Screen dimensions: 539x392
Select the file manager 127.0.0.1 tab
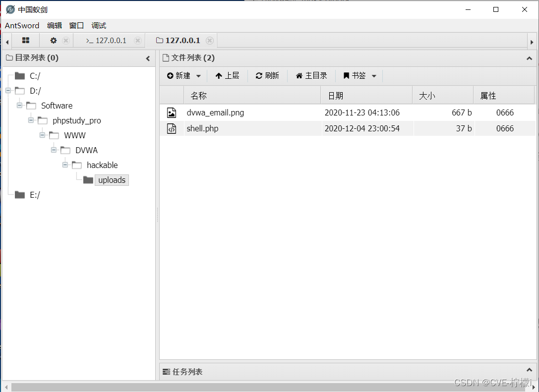tap(178, 41)
